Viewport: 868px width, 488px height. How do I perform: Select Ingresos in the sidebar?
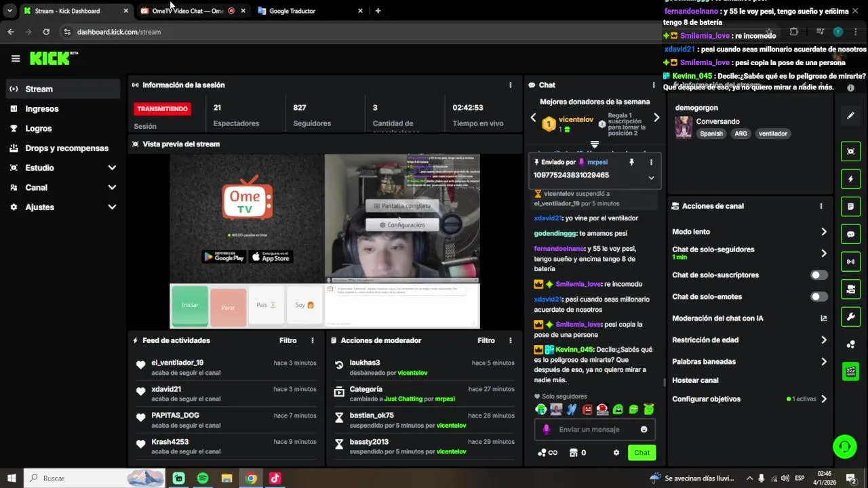[x=62, y=108]
